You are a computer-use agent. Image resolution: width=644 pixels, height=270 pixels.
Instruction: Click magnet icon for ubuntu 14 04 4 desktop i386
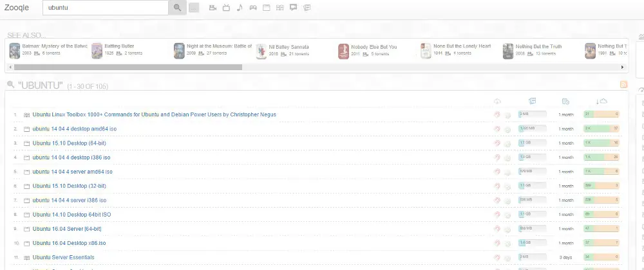(497, 157)
